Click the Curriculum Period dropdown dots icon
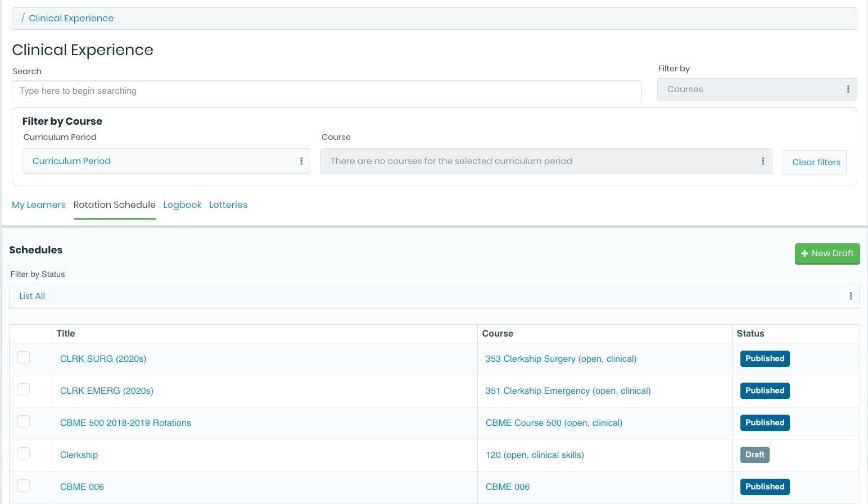 pos(301,161)
